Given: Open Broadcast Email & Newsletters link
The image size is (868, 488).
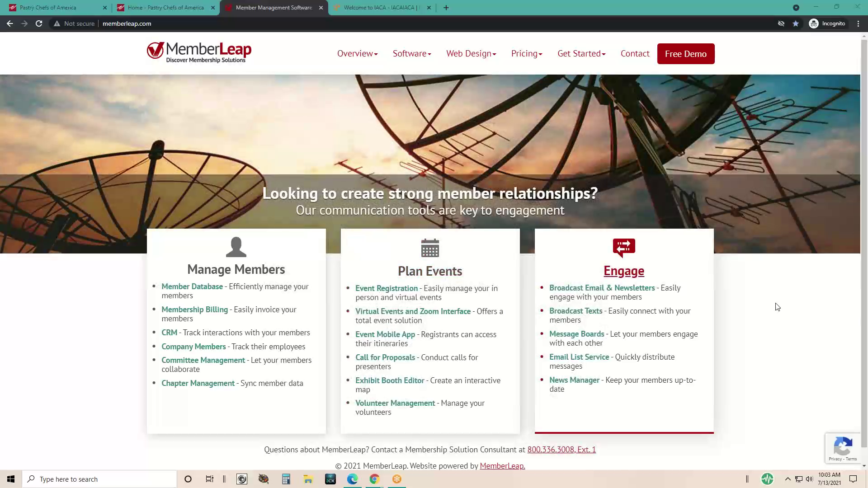Looking at the screenshot, I should coord(602,288).
